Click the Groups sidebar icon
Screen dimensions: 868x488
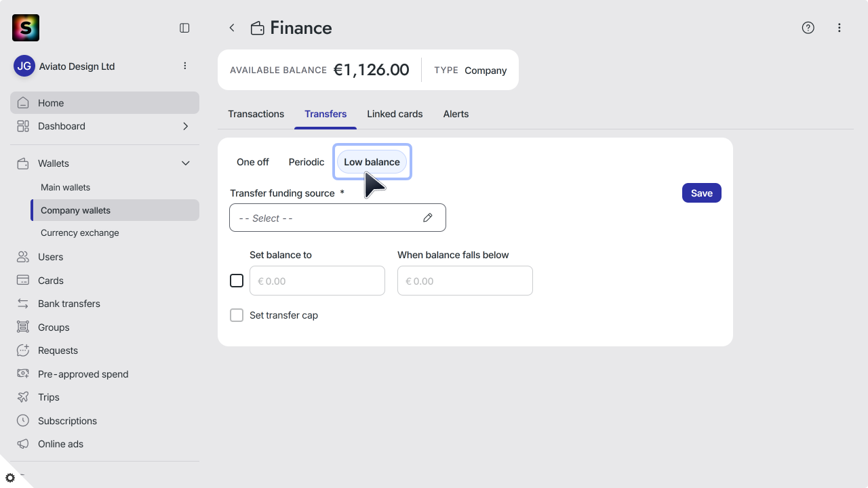[x=23, y=327]
